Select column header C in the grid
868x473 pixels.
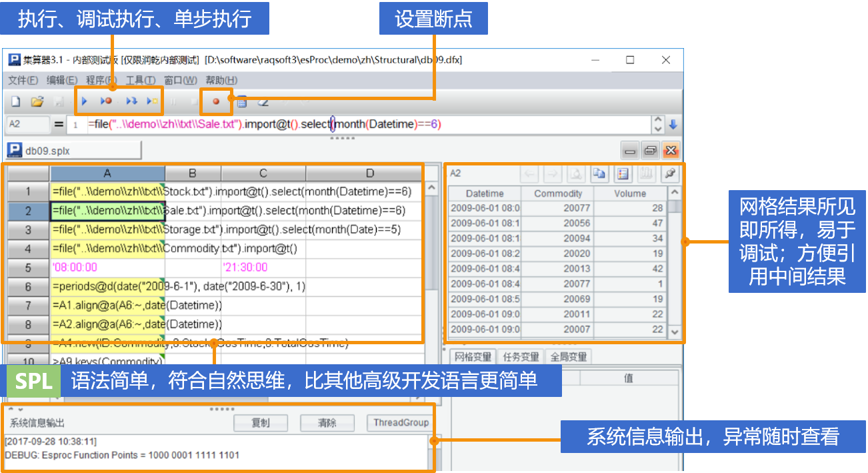point(263,173)
